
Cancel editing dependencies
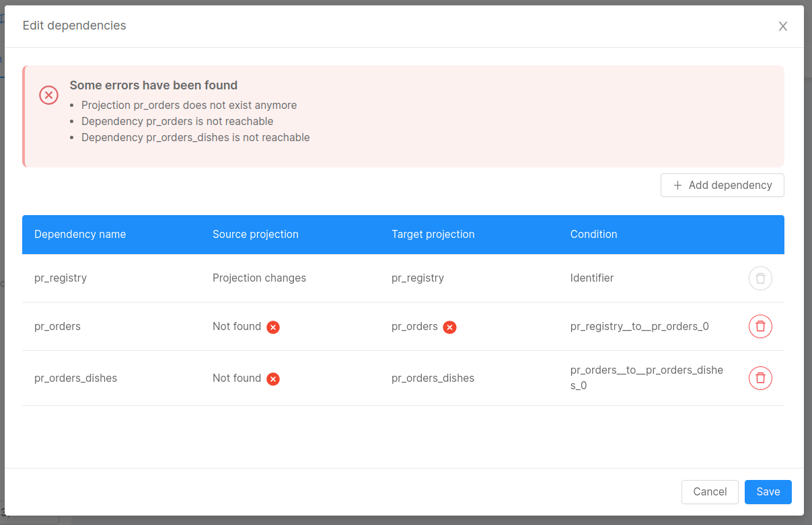[x=710, y=492]
